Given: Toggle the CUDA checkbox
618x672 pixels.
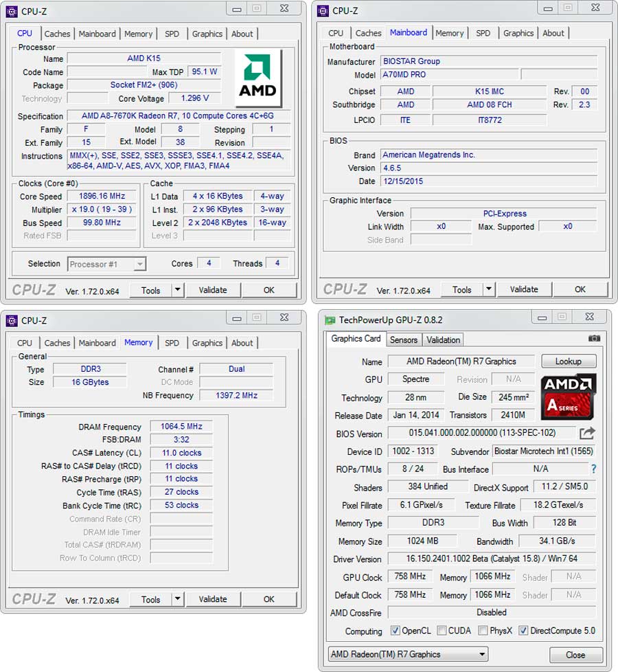Looking at the screenshot, I should tap(442, 630).
